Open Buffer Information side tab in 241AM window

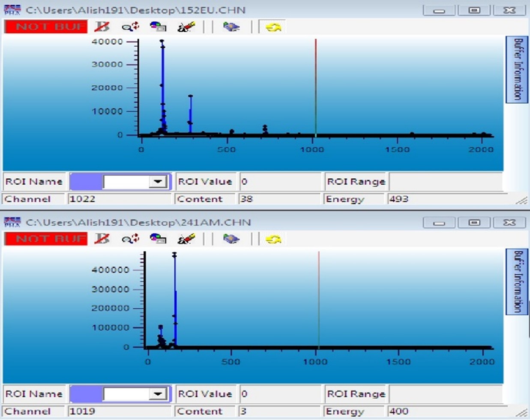tap(517, 282)
